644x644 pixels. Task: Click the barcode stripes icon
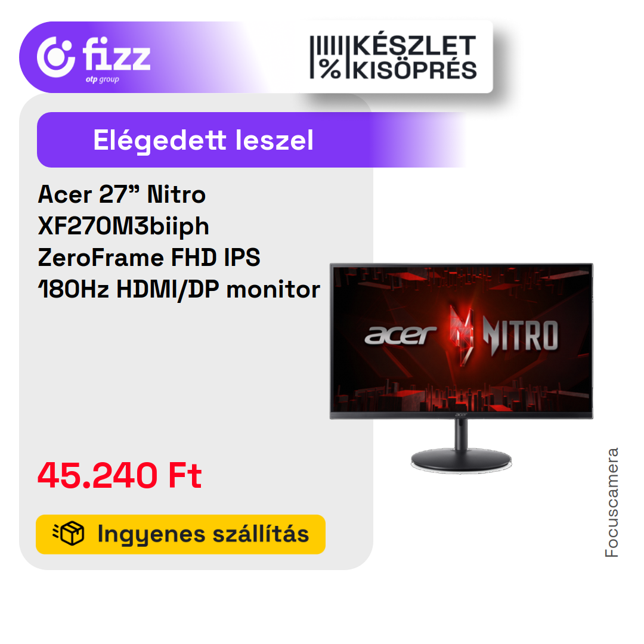pos(327,45)
